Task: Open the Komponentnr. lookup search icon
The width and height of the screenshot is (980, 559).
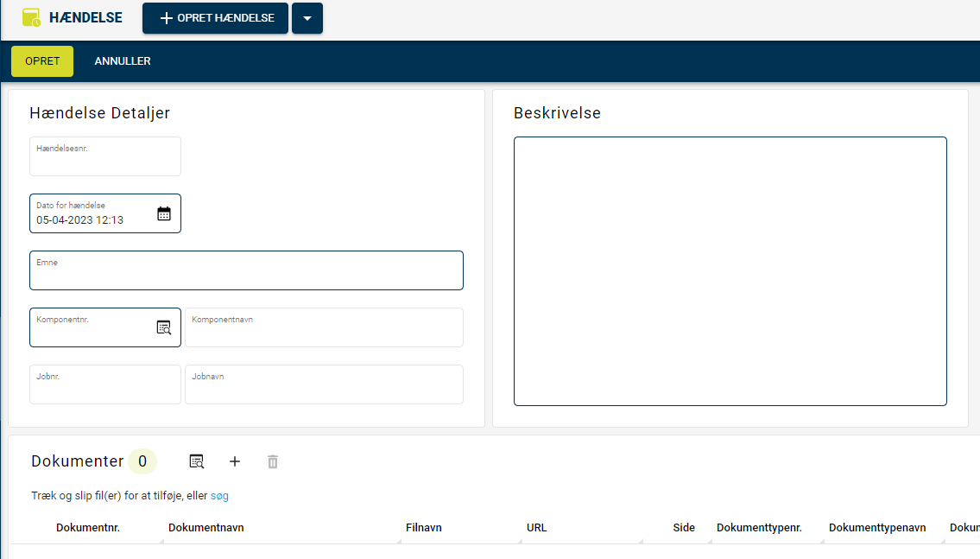Action: coord(164,327)
